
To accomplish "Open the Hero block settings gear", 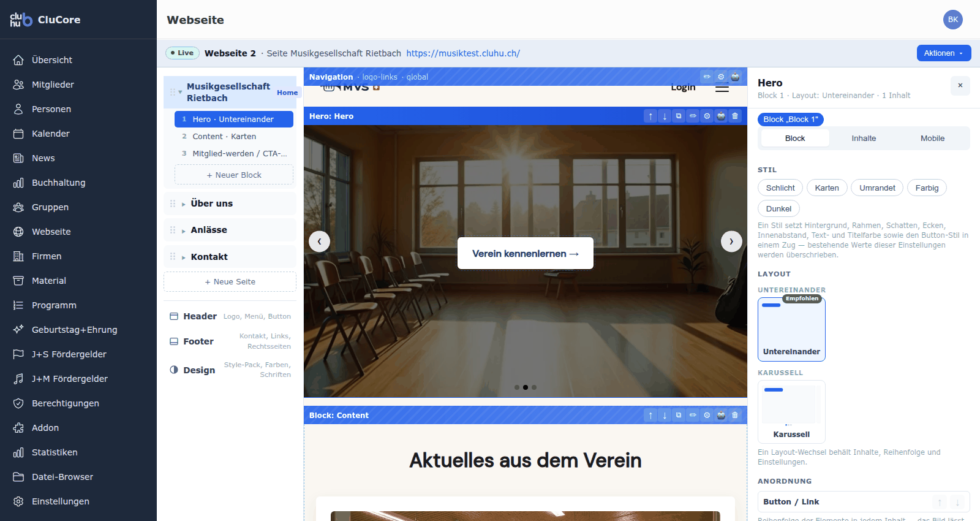I will [x=707, y=116].
